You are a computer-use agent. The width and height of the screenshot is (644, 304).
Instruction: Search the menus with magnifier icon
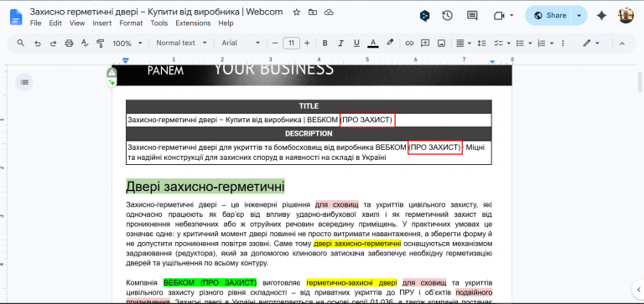pos(20,43)
